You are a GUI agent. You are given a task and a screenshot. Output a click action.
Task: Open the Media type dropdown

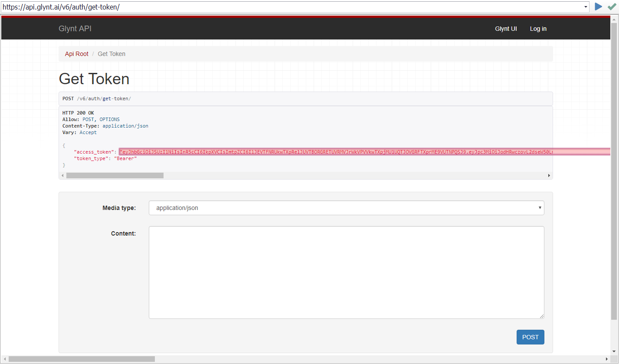click(x=346, y=208)
